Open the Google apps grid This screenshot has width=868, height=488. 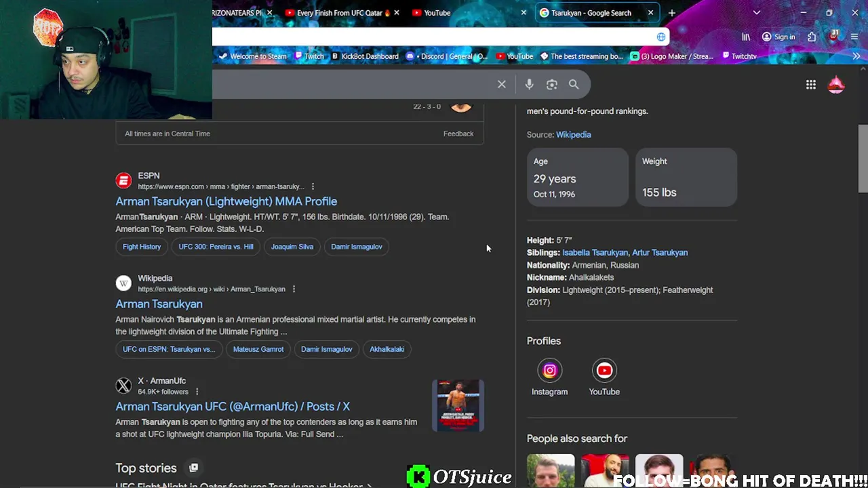click(x=811, y=85)
